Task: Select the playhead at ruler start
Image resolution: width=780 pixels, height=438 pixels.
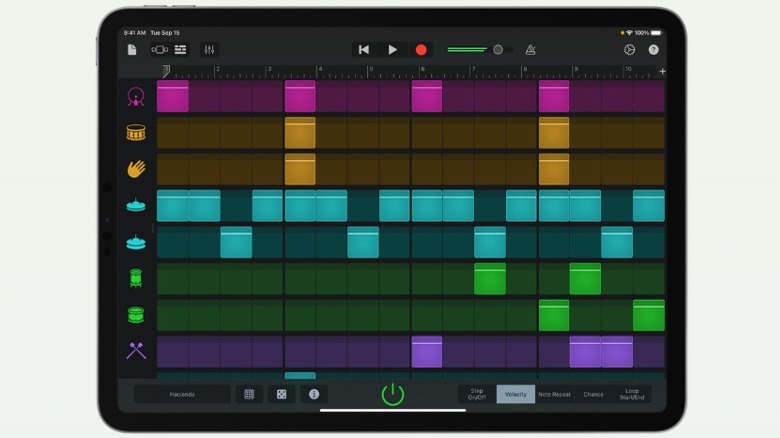Action: [166, 71]
